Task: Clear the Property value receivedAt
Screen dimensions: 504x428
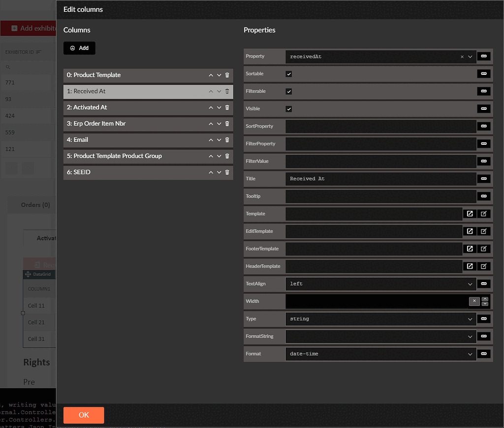Action: coord(462,57)
